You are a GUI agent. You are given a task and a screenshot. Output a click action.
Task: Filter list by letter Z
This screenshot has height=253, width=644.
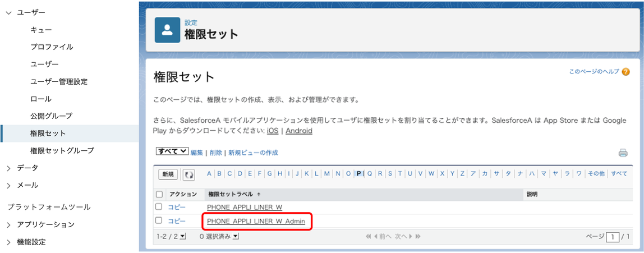click(462, 174)
